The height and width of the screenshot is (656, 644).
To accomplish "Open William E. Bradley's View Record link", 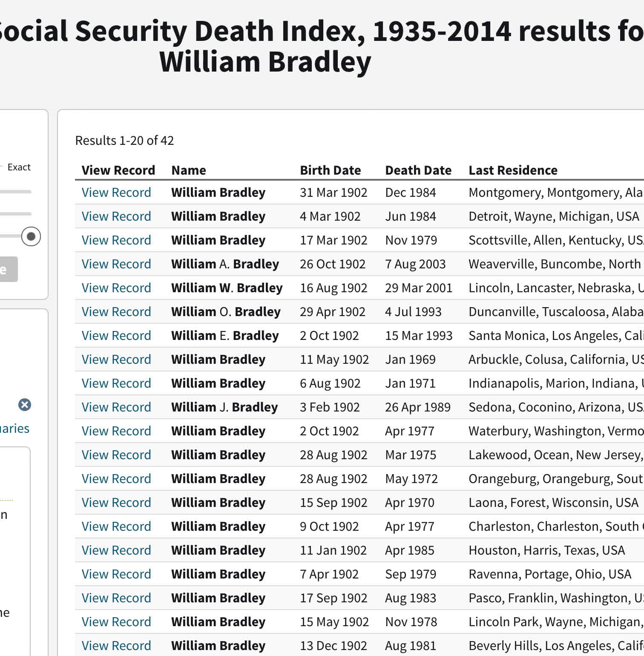I will [116, 336].
